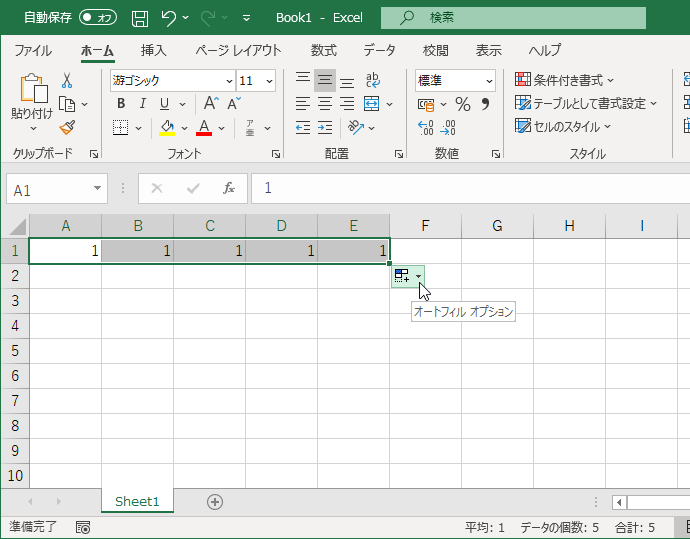Image resolution: width=690 pixels, height=539 pixels.
Task: Click the Select All corner triangle
Action: coord(17,227)
